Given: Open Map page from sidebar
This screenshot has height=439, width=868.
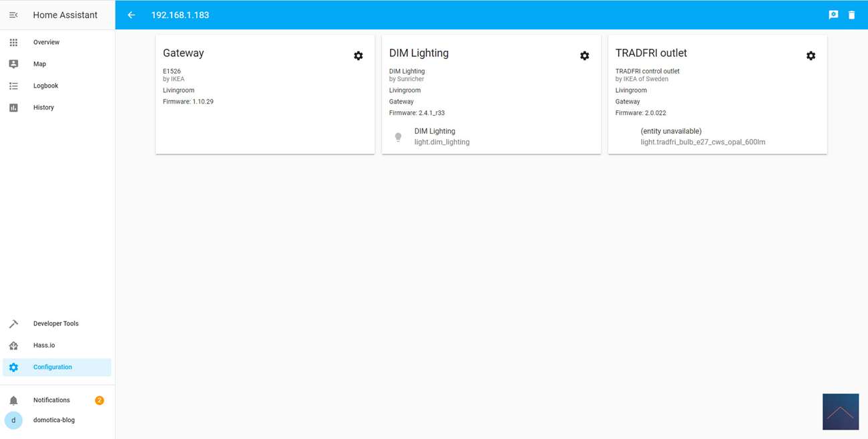Looking at the screenshot, I should (x=39, y=64).
